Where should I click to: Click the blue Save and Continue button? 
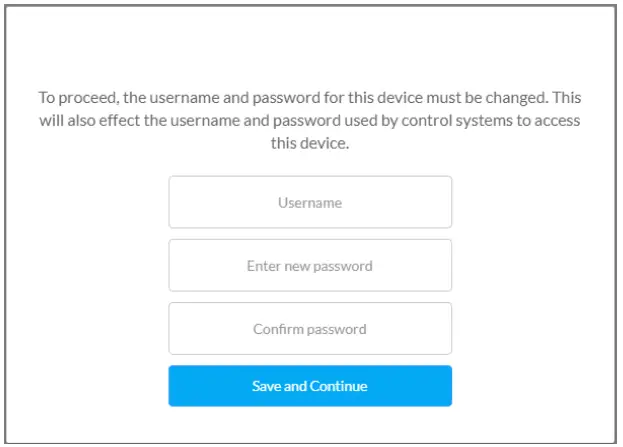pos(310,386)
